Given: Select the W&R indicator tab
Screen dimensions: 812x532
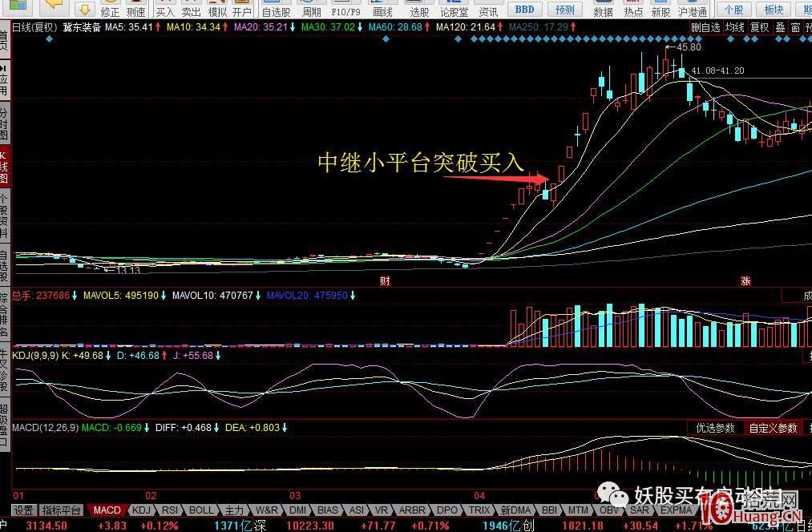Looking at the screenshot, I should coord(266,510).
